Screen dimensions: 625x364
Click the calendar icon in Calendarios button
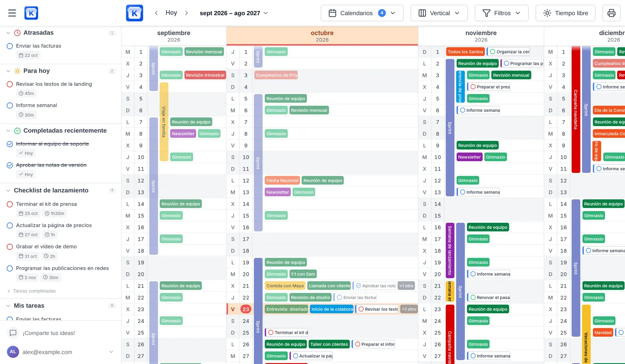point(332,13)
